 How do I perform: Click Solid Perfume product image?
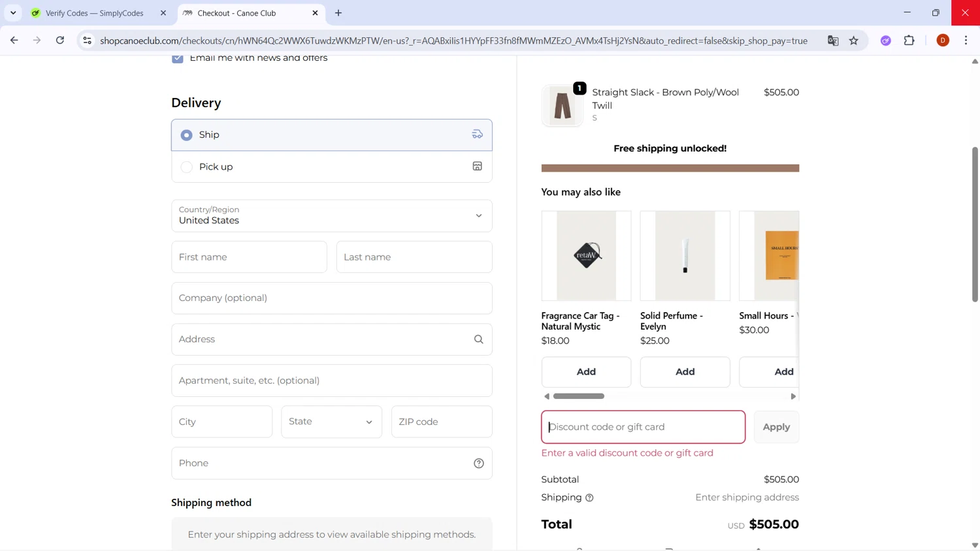(685, 255)
